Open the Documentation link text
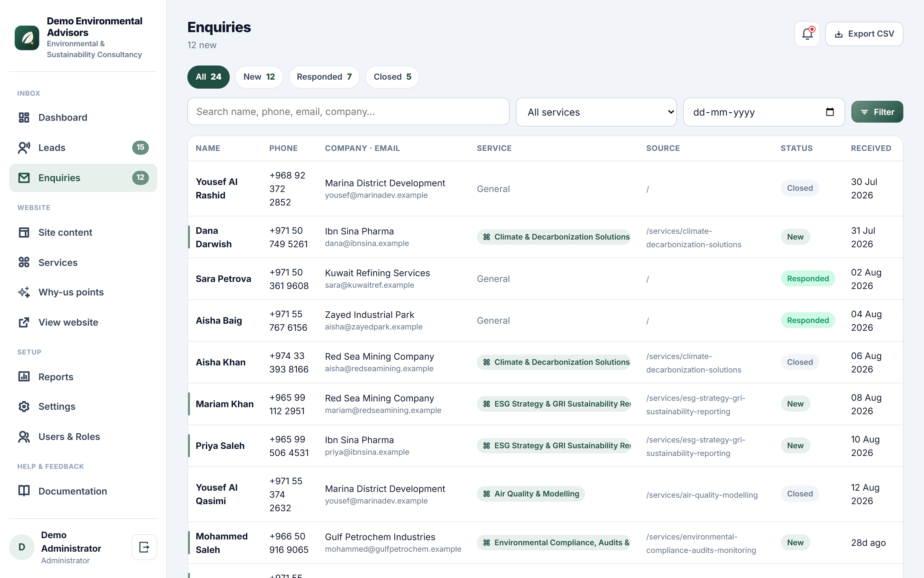 point(73,491)
